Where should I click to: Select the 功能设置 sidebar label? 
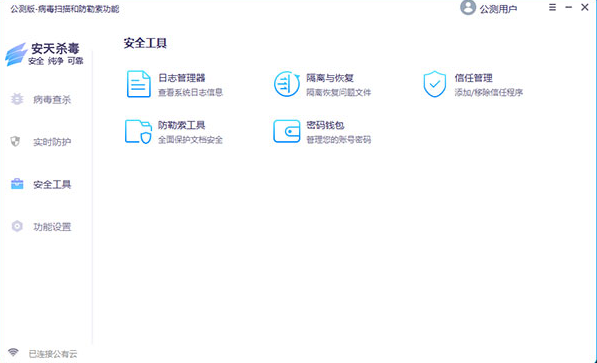pyautogui.click(x=52, y=227)
